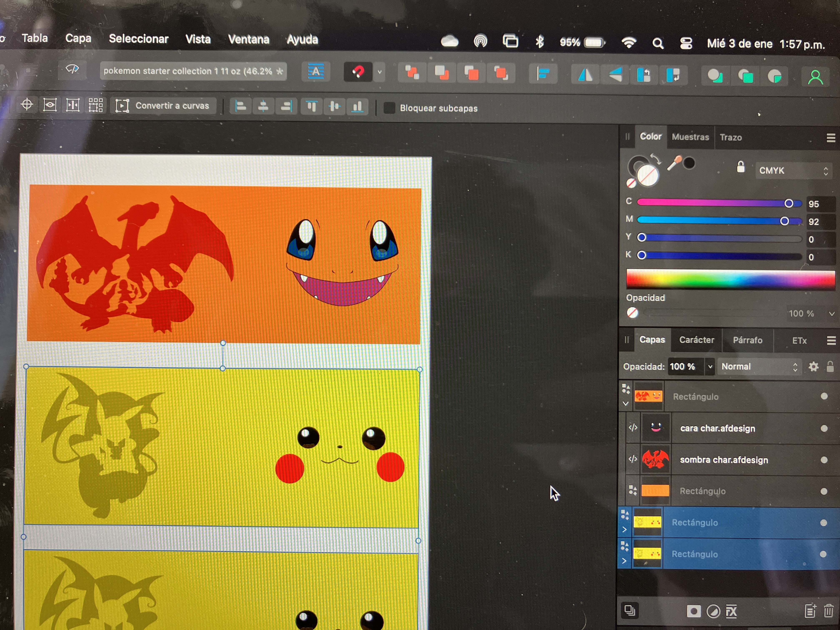Image resolution: width=840 pixels, height=630 pixels.
Task: Open the Seleccionar menu
Action: coord(139,39)
